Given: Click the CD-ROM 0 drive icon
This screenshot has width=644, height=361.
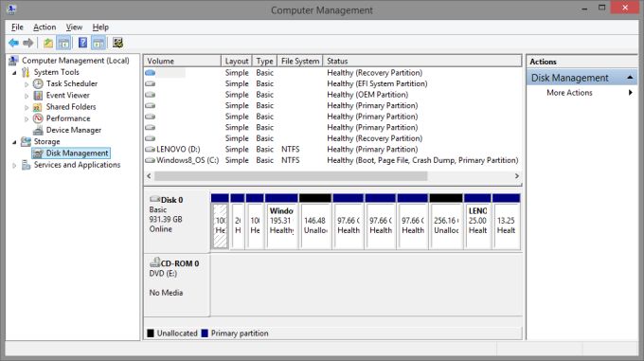Looking at the screenshot, I should click(154, 262).
